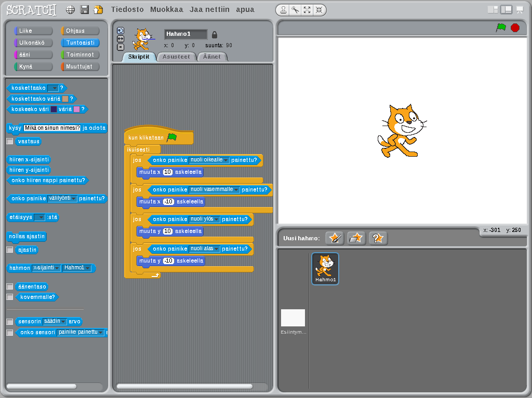
Task: Toggle the ajastin reporter checkbox
Action: pos(10,250)
